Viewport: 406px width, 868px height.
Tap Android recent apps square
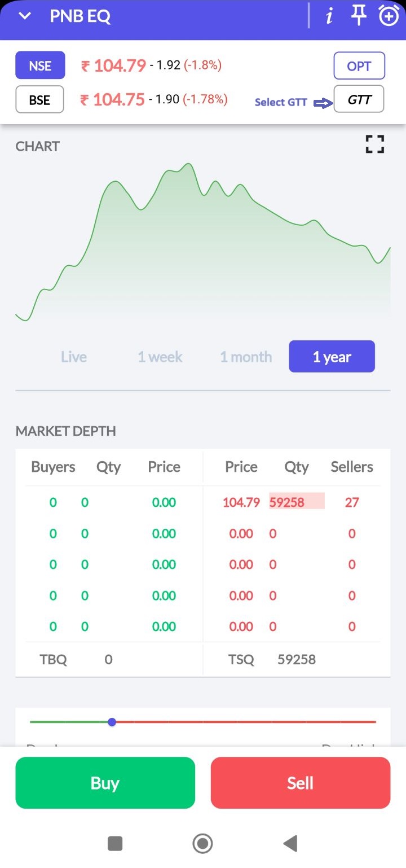click(x=115, y=844)
